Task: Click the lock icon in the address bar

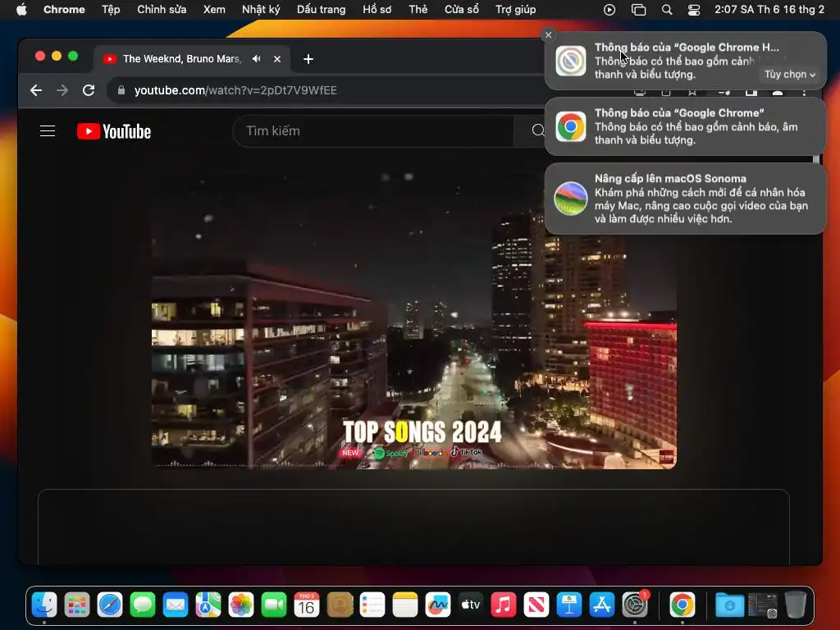Action: (121, 90)
